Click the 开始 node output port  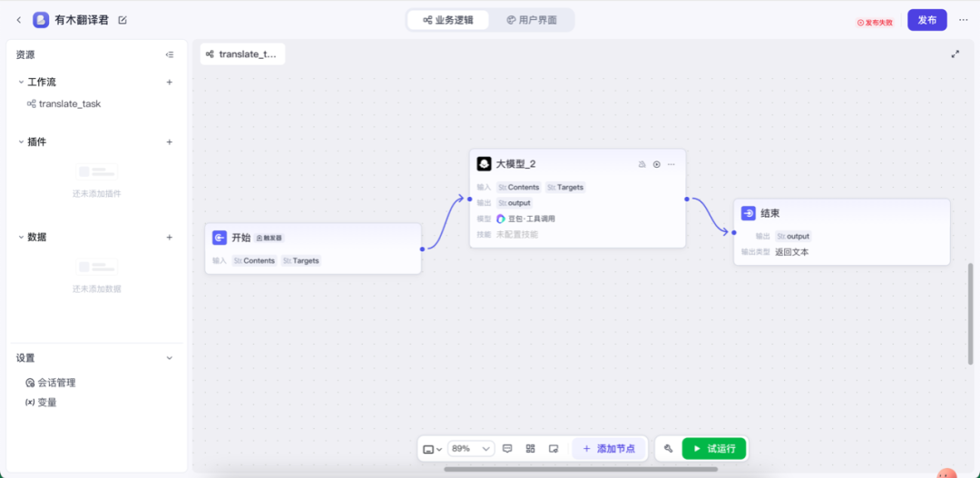pos(423,249)
